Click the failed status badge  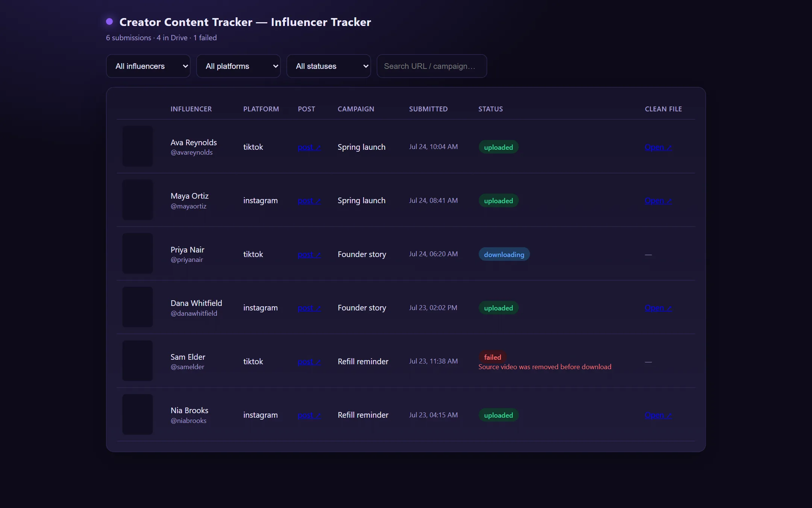point(492,357)
